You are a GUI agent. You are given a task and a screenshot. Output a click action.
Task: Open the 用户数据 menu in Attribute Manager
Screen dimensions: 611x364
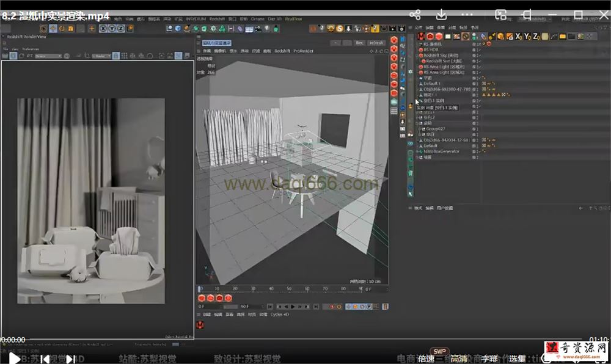coord(445,208)
